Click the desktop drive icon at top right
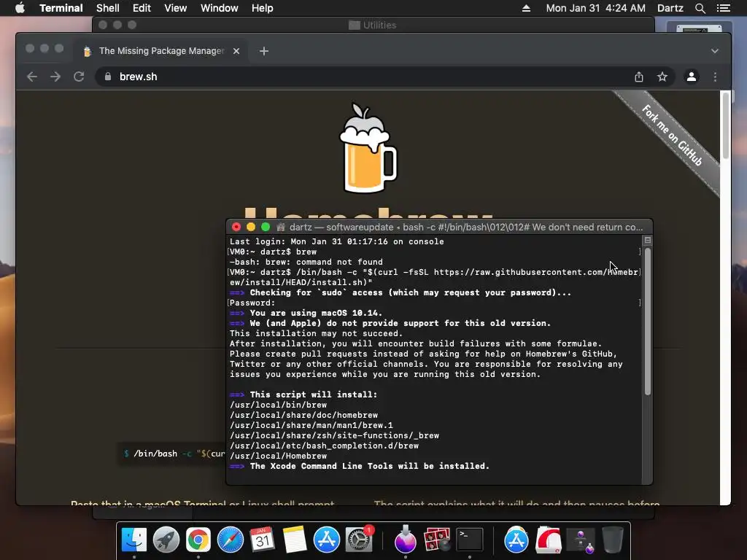 699,28
